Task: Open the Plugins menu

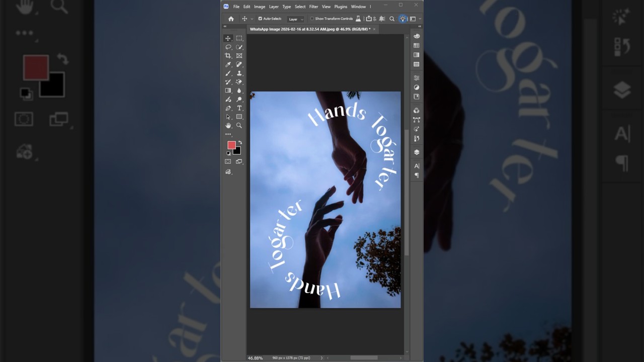Action: coord(341,7)
